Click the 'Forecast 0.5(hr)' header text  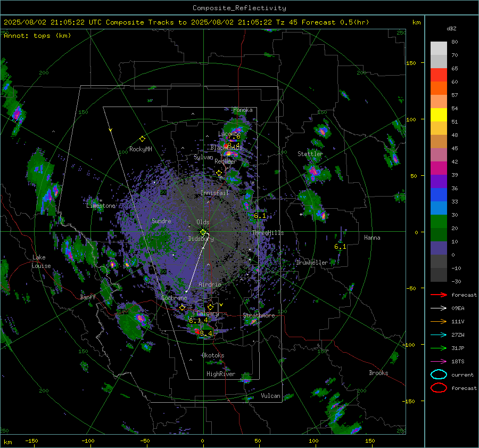pos(335,22)
